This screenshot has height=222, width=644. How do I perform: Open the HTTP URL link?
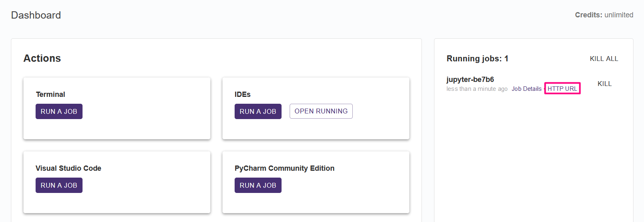563,89
